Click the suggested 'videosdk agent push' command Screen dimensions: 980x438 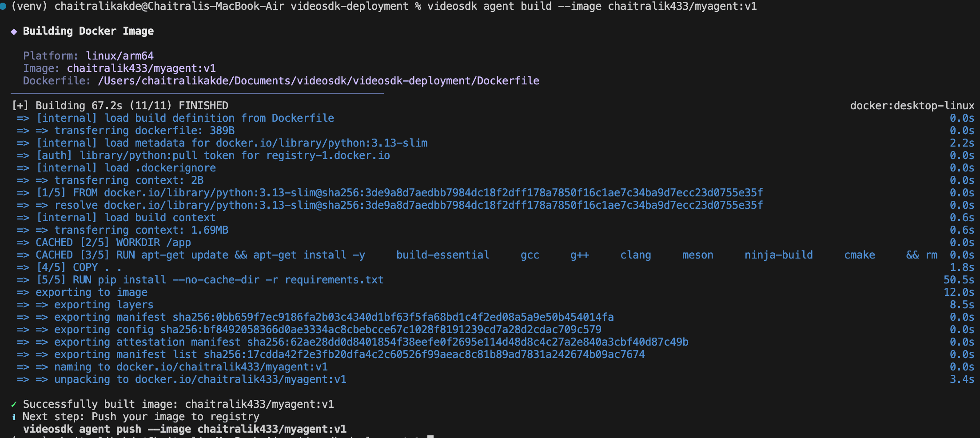coord(185,429)
